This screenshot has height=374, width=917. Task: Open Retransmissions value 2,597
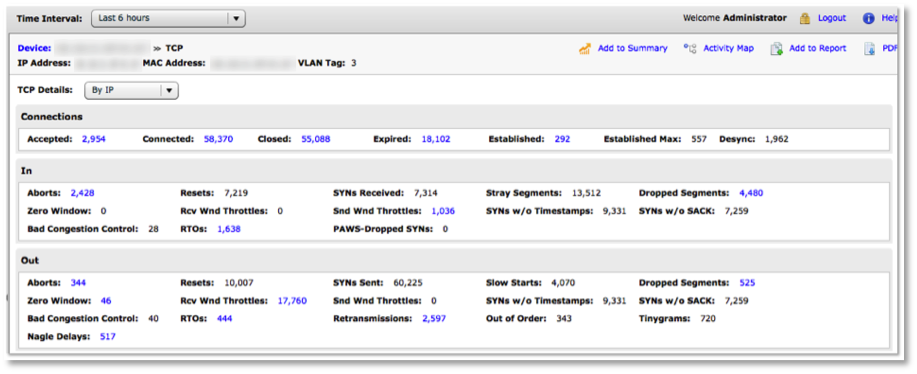pos(434,319)
